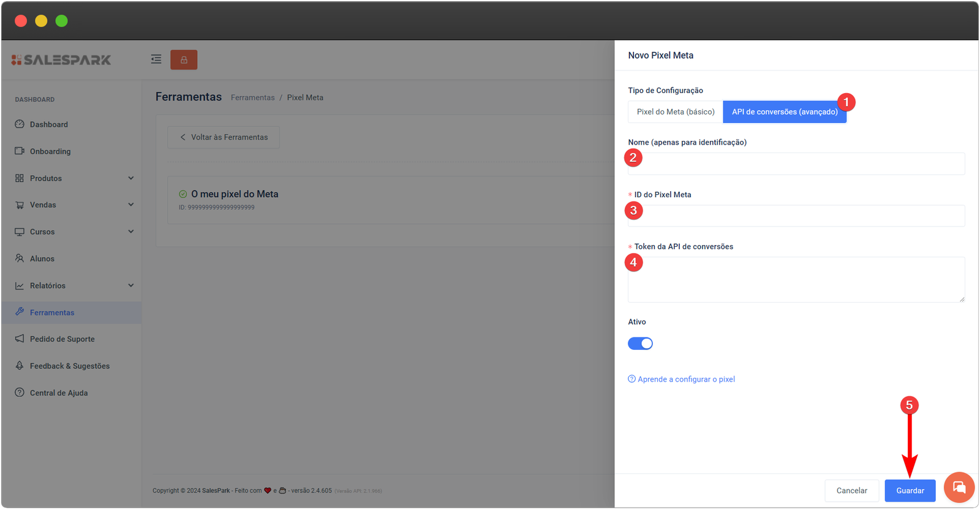Open Onboarding from the sidebar
The width and height of the screenshot is (980, 509).
(50, 151)
